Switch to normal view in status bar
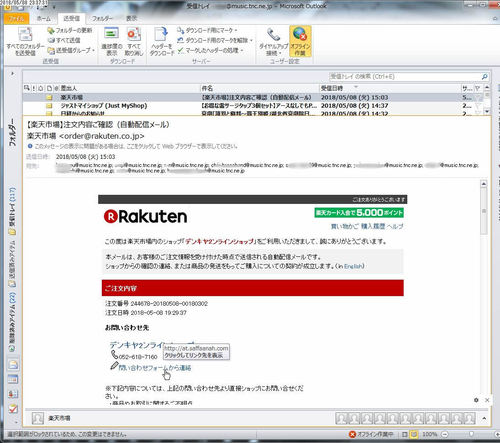 (x=404, y=434)
